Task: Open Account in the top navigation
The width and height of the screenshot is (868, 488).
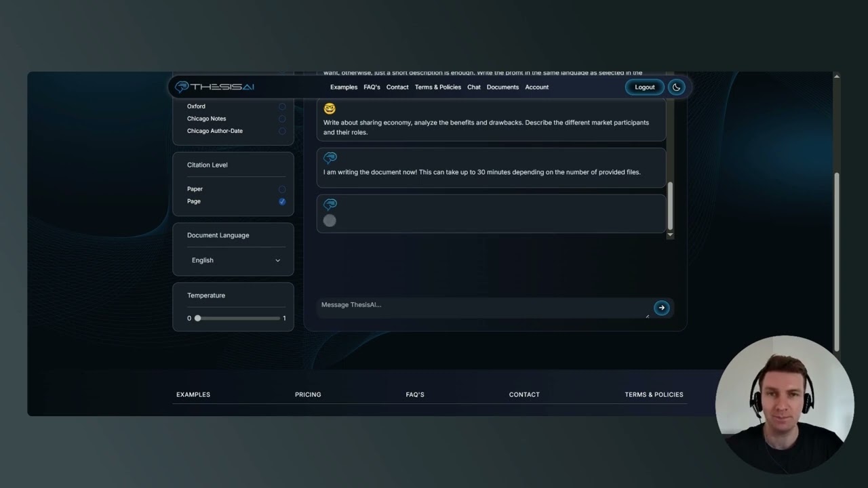Action: (x=537, y=87)
